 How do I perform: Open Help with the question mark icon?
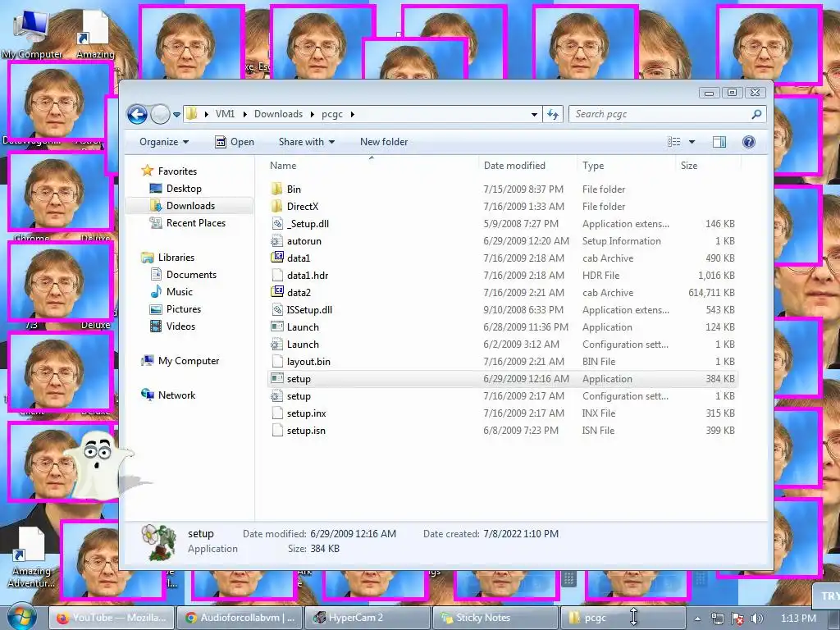pyautogui.click(x=748, y=142)
